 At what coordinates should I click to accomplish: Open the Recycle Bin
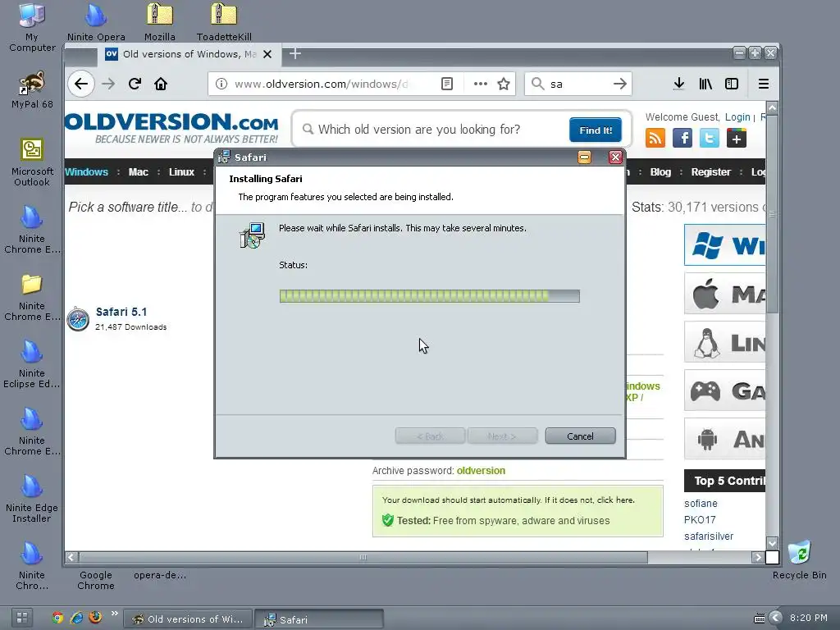point(799,559)
